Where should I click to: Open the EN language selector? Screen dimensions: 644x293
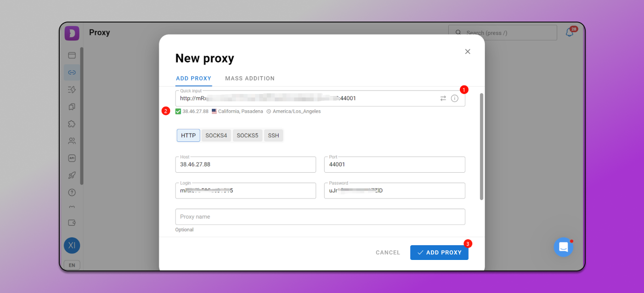coord(72,265)
